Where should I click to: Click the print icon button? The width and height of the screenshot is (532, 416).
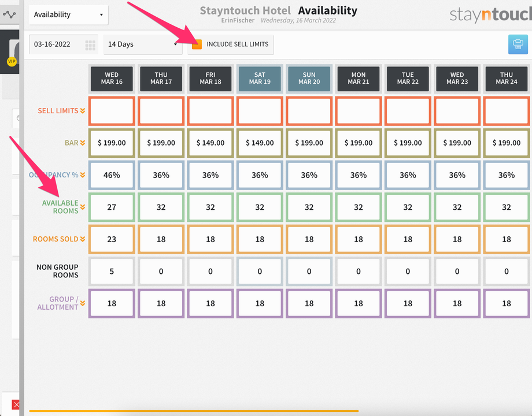coord(518,44)
